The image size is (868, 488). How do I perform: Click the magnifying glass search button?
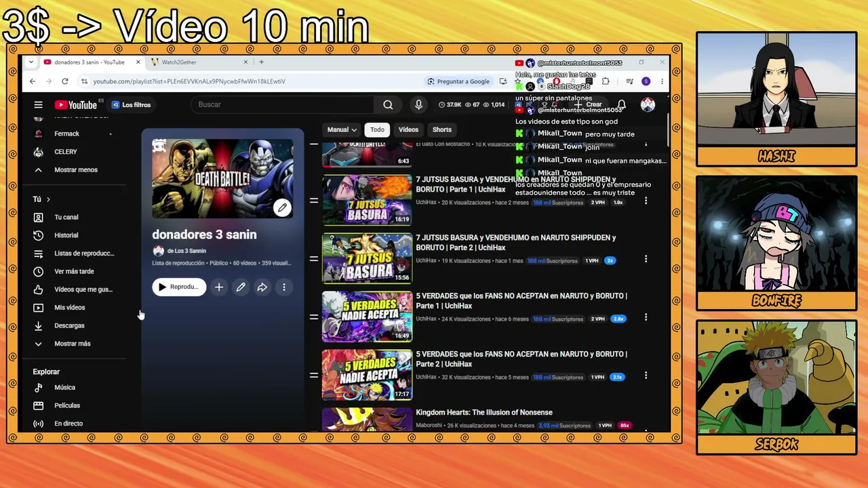click(x=388, y=104)
